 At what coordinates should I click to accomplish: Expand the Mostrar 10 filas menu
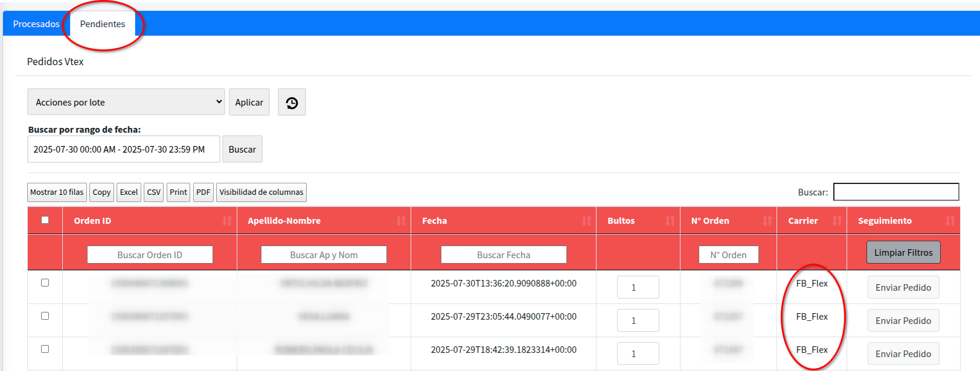[x=57, y=192]
